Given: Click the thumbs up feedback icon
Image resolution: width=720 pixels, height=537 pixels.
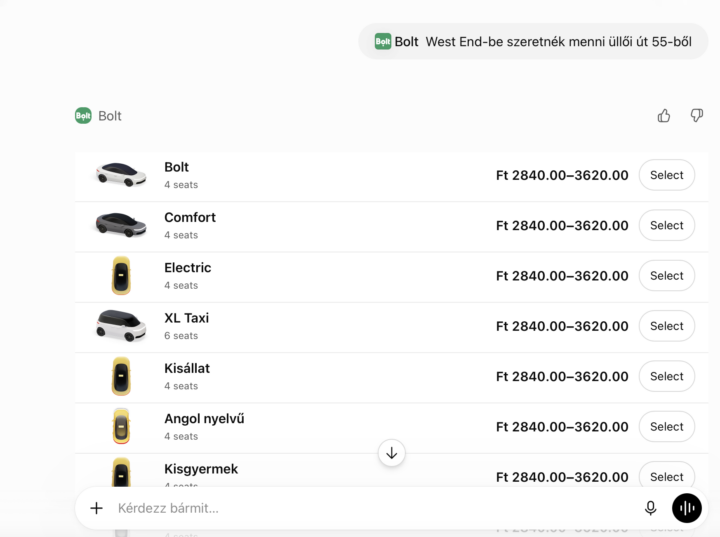Looking at the screenshot, I should (664, 116).
